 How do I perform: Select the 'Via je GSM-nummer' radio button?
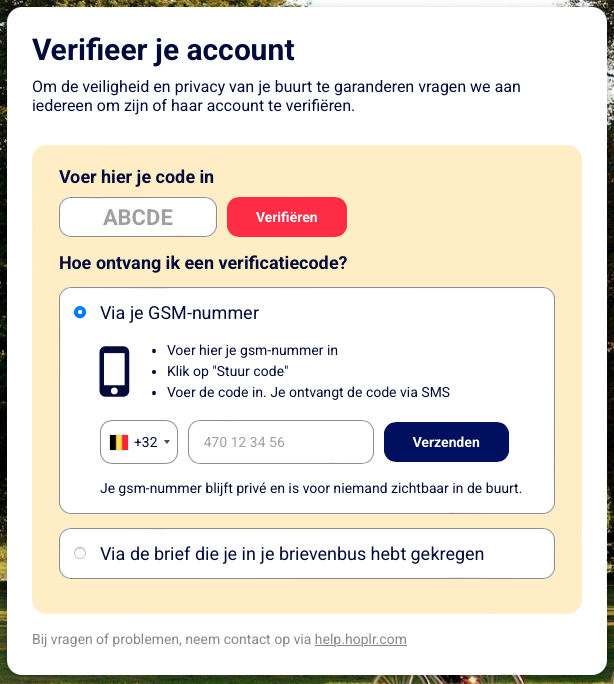pos(80,313)
